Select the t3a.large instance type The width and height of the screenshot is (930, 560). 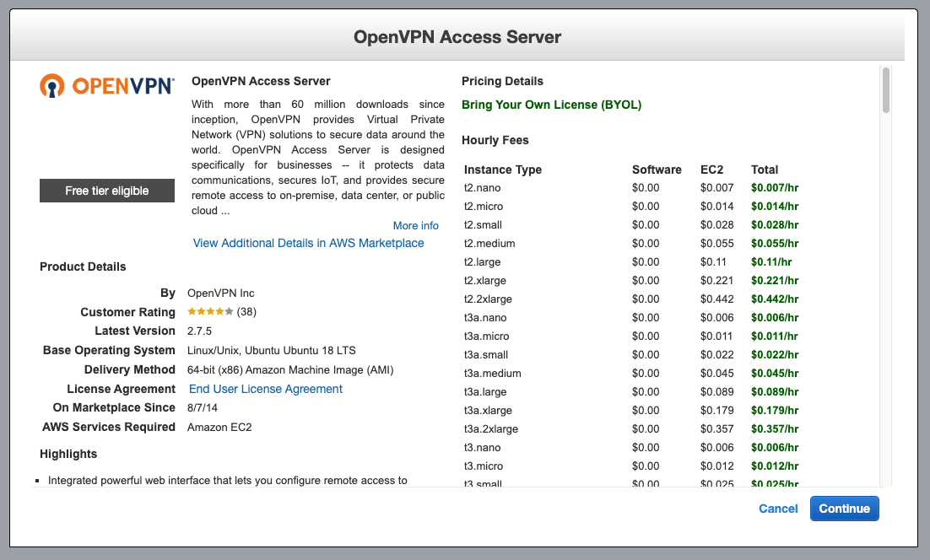[485, 391]
